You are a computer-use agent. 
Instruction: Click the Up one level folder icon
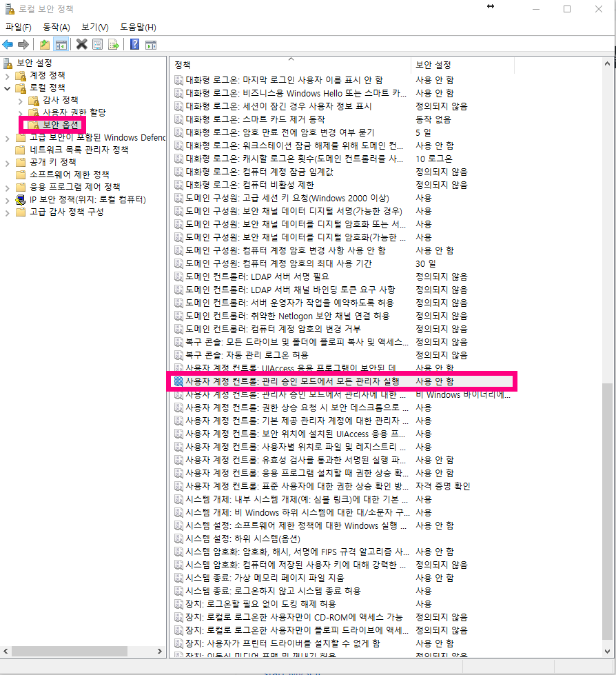(x=44, y=44)
